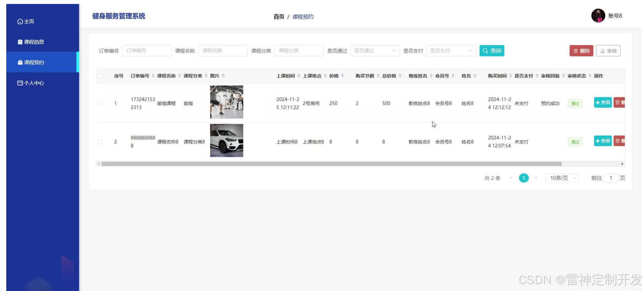This screenshot has width=644, height=291.
Task: Open the gym photo thumbnail in row 1
Action: (x=227, y=102)
